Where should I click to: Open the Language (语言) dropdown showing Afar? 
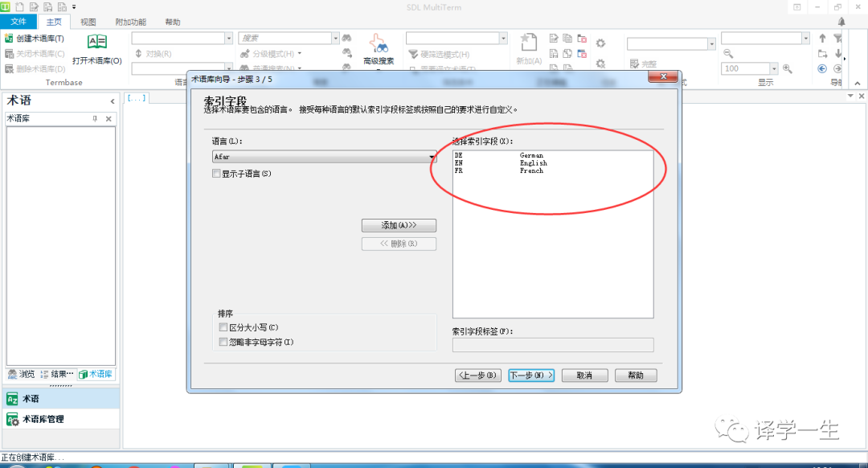coord(325,157)
